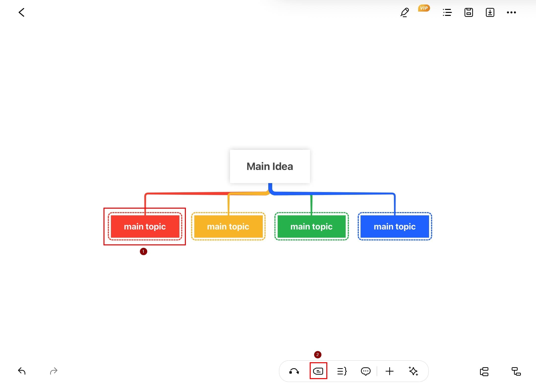Add a summary bracket to topic
The width and height of the screenshot is (536, 392).
(342, 371)
